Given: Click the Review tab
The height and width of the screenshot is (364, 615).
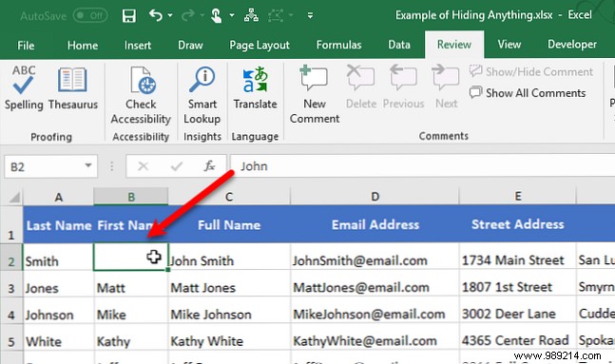Looking at the screenshot, I should pos(454,45).
